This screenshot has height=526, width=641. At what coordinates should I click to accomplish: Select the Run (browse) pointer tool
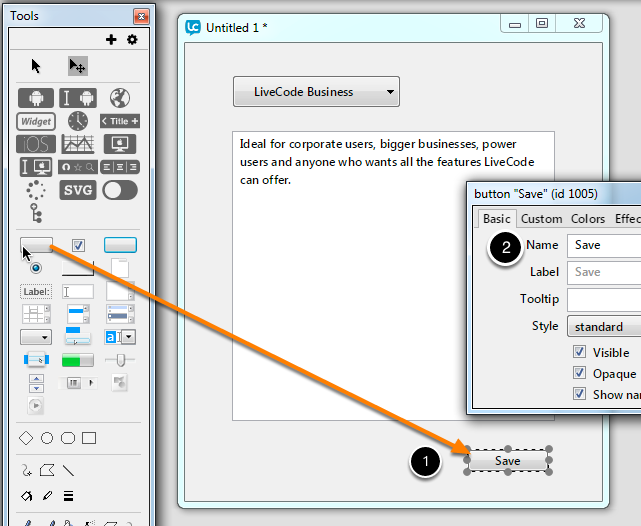(x=36, y=66)
